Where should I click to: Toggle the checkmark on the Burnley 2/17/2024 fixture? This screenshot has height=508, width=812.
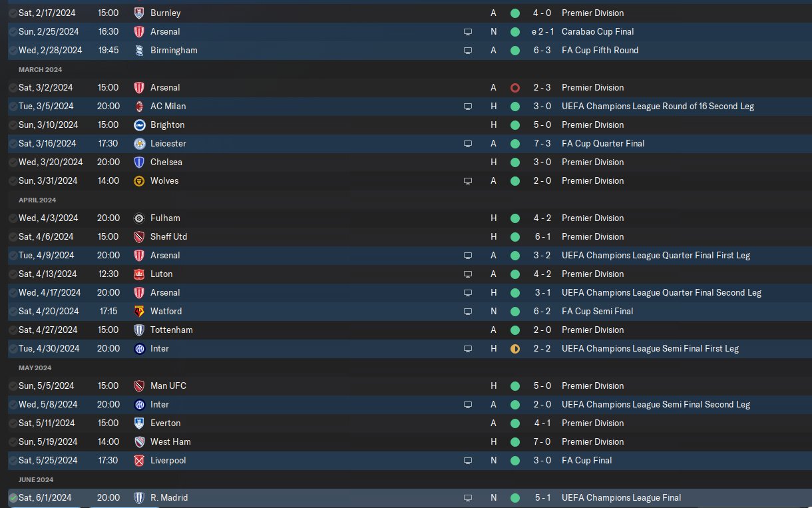point(13,13)
